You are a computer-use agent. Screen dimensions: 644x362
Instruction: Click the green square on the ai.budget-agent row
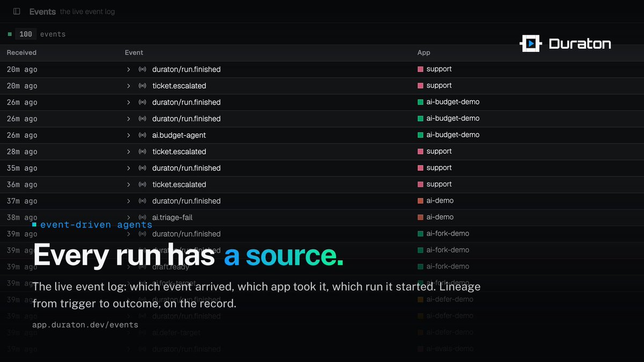coord(421,135)
